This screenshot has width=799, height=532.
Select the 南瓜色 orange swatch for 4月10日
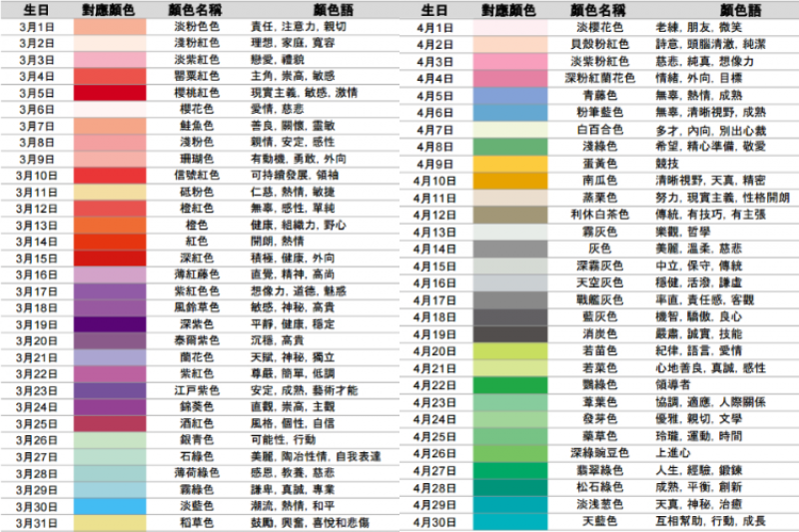(511, 181)
